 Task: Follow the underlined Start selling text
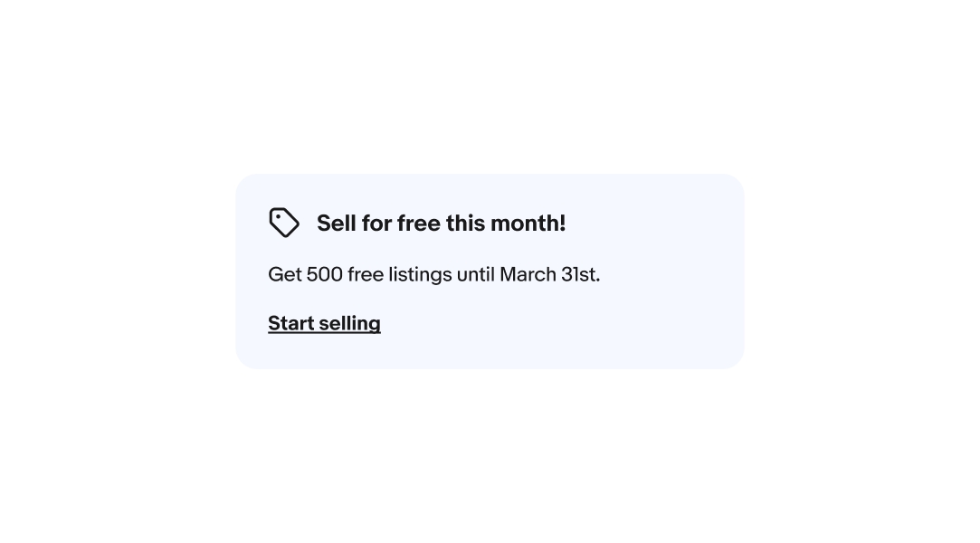324,323
